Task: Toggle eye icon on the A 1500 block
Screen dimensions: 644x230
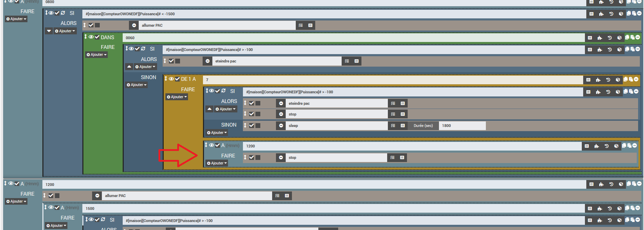Action: [51, 207]
